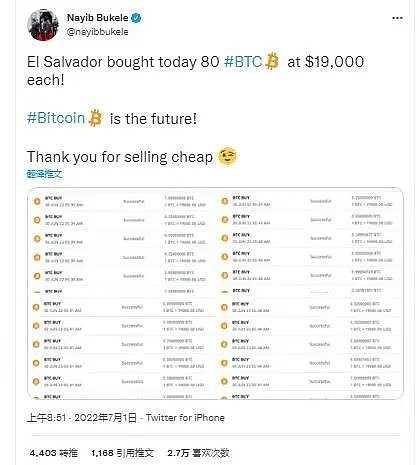Click the first BTC BUY coin icon in the right column
The height and width of the screenshot is (465, 417).
click(225, 201)
